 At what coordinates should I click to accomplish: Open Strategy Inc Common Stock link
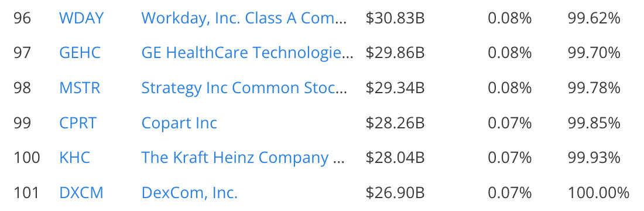point(244,88)
